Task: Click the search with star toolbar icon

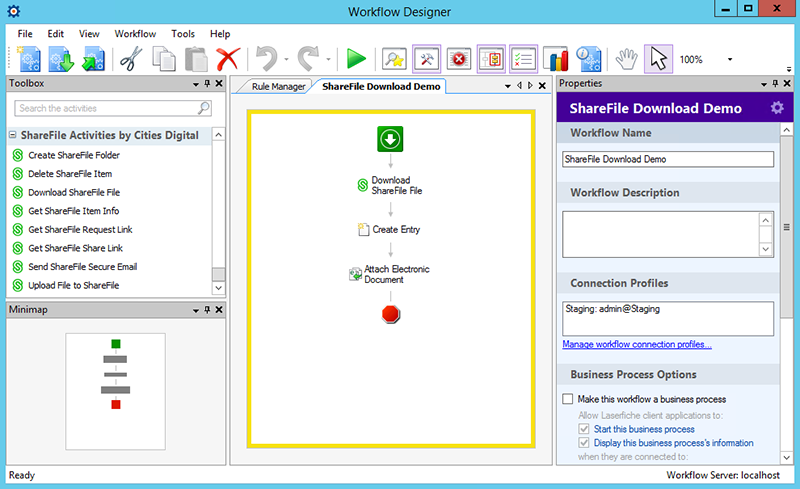Action: point(394,59)
